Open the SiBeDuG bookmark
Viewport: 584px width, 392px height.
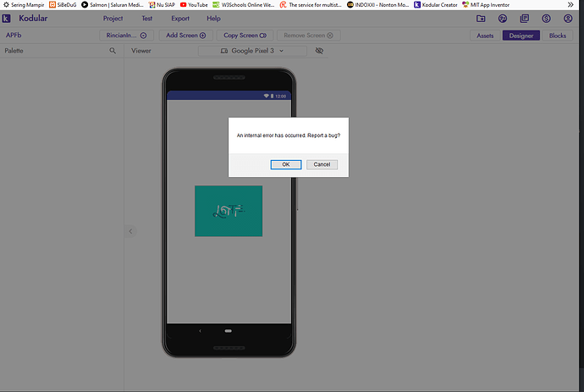click(63, 5)
